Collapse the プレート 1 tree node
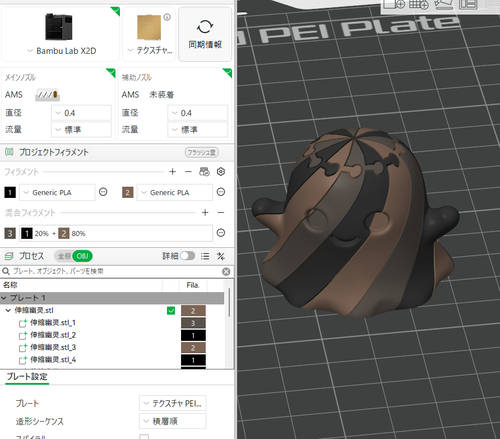The height and width of the screenshot is (439, 500). point(4,298)
